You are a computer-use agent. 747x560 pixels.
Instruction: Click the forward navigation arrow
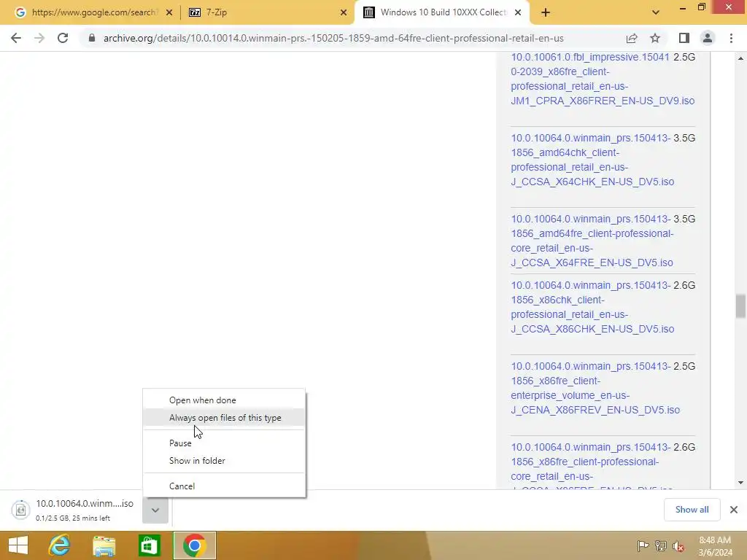[39, 38]
